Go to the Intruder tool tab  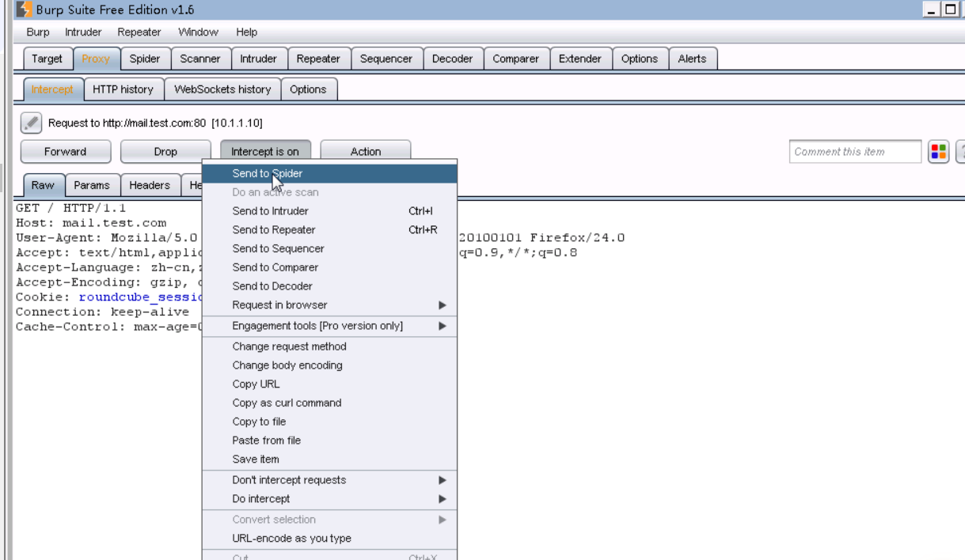tap(259, 59)
